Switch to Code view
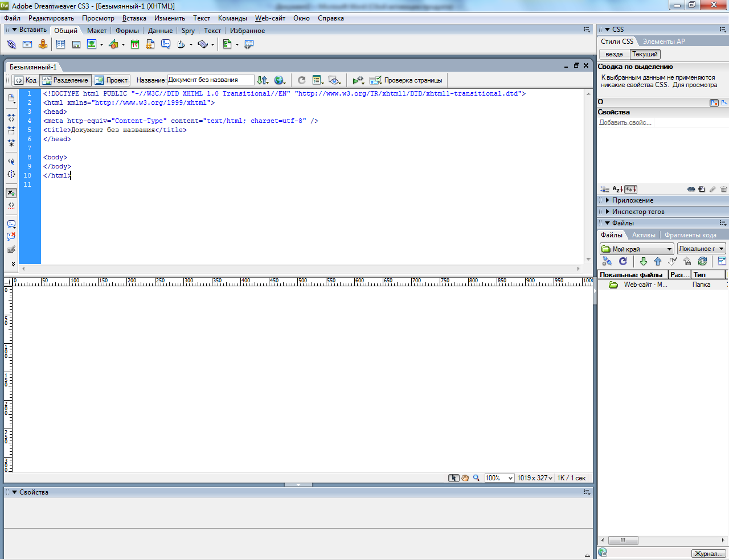This screenshot has width=729, height=560. (x=26, y=80)
